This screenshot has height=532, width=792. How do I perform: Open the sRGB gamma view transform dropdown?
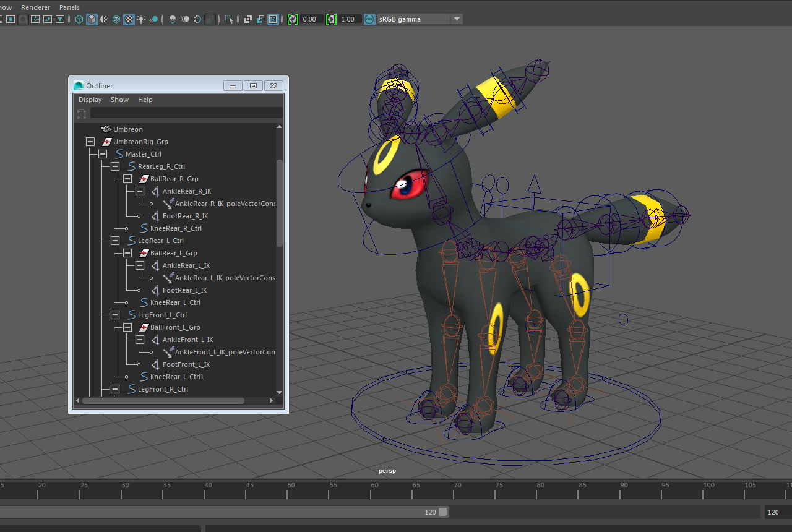coord(457,19)
